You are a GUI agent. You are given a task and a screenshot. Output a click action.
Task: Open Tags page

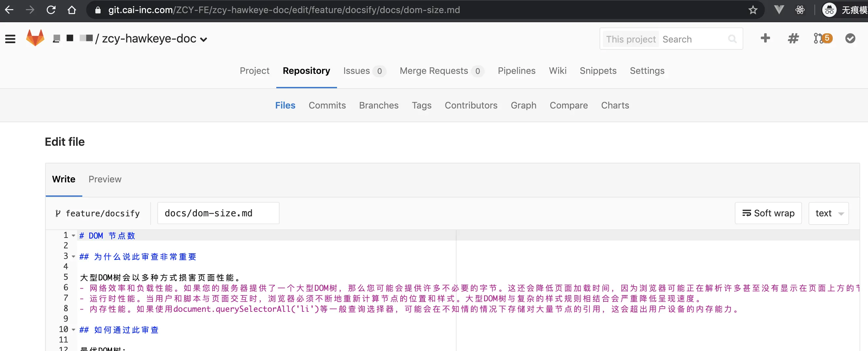(422, 106)
